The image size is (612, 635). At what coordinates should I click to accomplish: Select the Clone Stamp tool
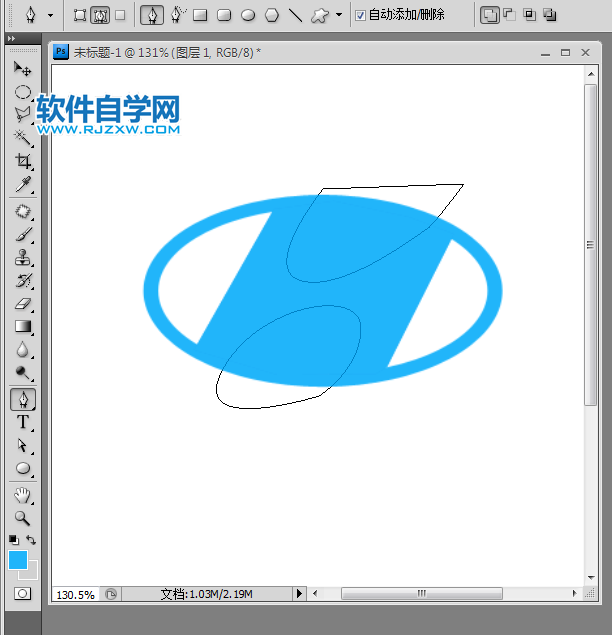click(23, 258)
